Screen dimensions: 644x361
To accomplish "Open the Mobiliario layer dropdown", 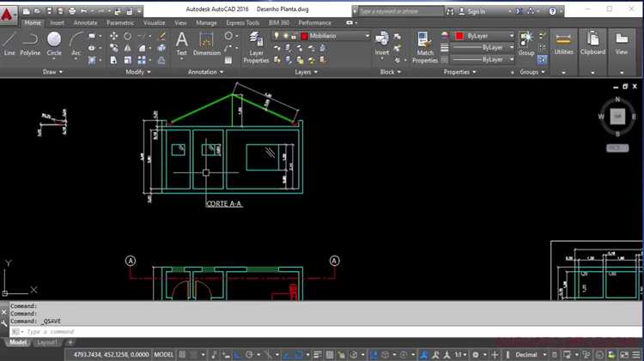I will tap(367, 36).
